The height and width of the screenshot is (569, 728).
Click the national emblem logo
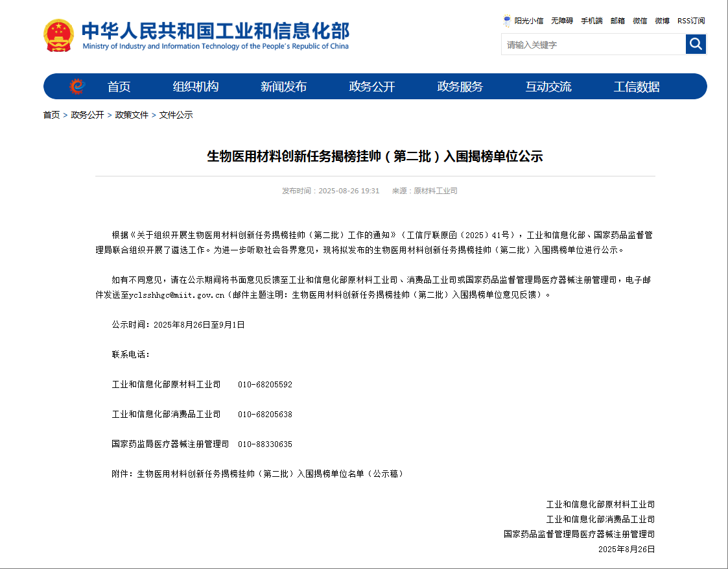(59, 35)
